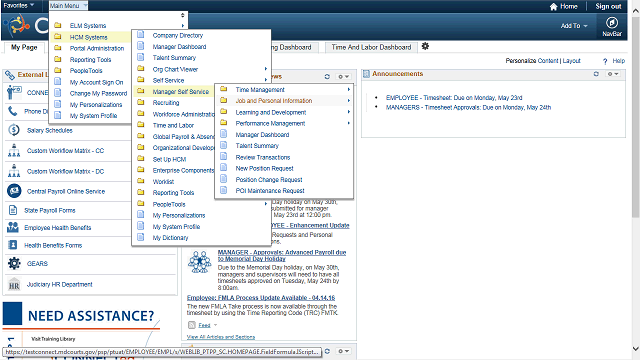This screenshot has height=360, width=640.
Task: Click the Salary Schedules dollar icon
Action: coord(14,130)
